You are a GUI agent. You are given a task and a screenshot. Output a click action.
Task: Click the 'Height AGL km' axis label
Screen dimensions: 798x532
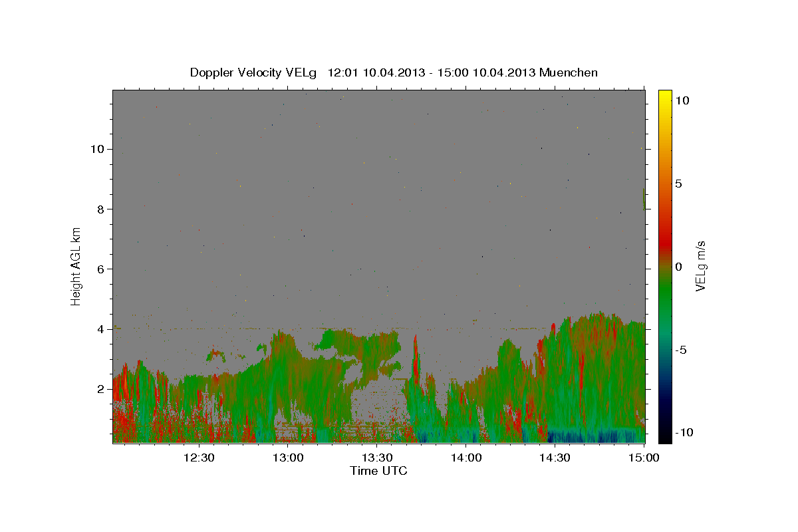pos(76,265)
